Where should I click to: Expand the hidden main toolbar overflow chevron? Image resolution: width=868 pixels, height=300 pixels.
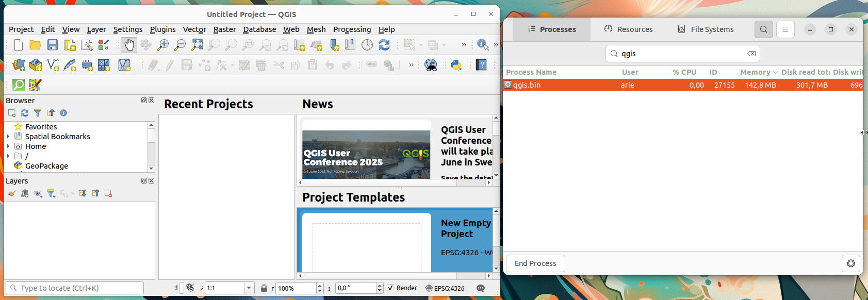coord(464,45)
